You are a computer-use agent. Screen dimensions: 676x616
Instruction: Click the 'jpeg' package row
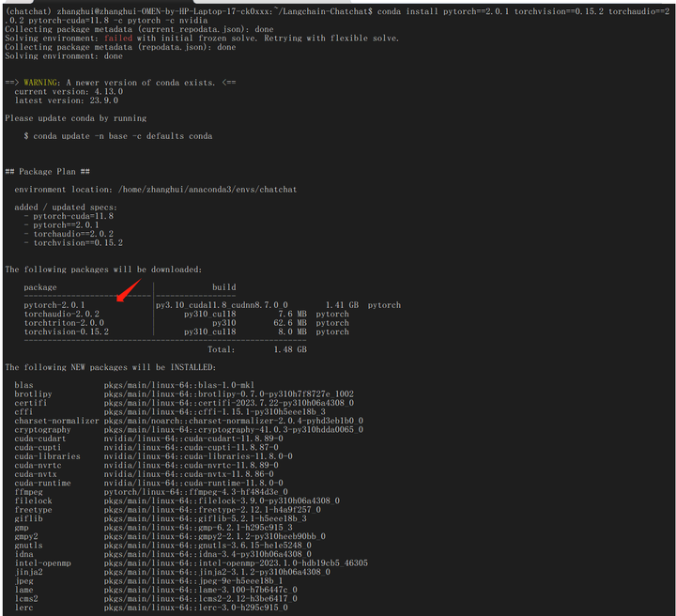pos(148,581)
